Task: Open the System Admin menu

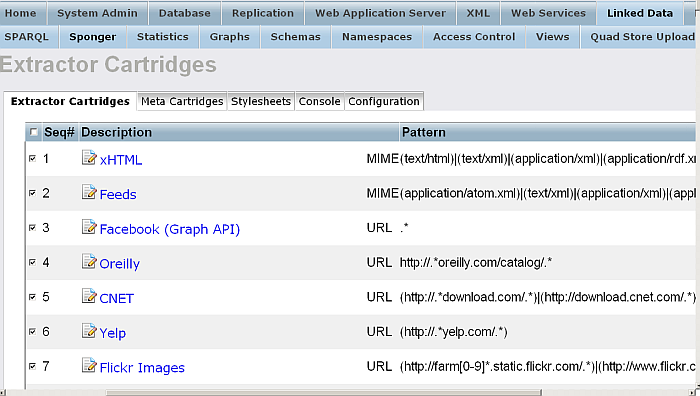Action: [97, 13]
